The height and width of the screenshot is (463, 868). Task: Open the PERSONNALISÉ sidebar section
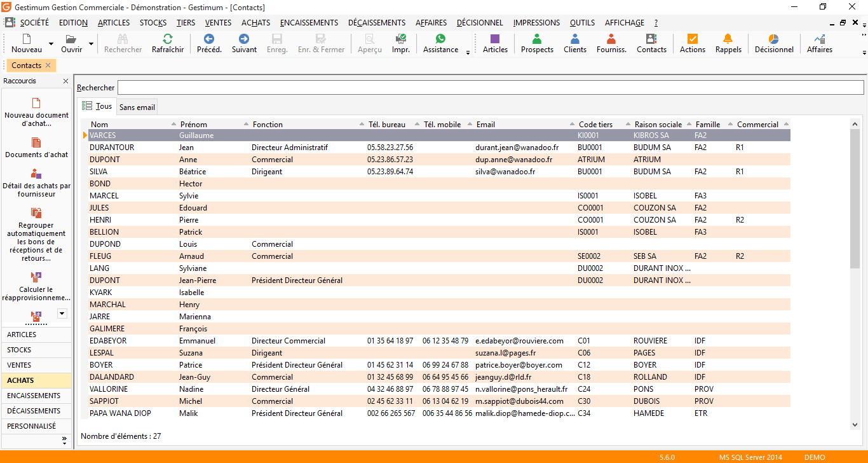(36, 426)
